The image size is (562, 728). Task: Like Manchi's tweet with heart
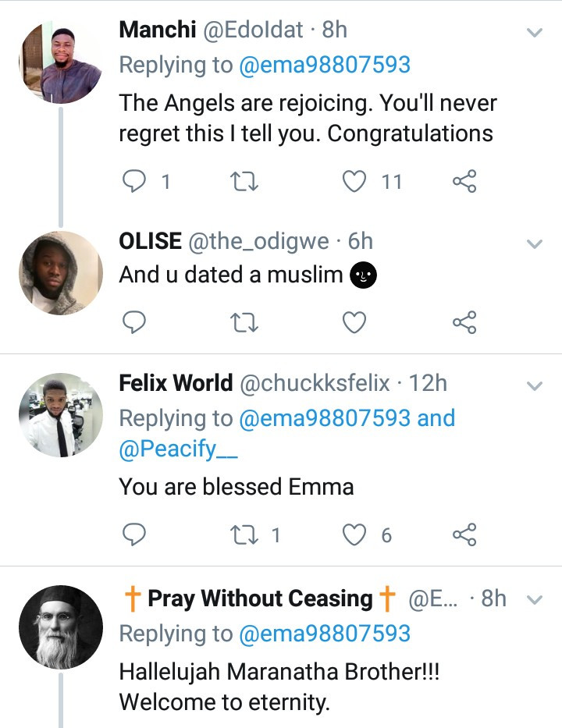355,182
